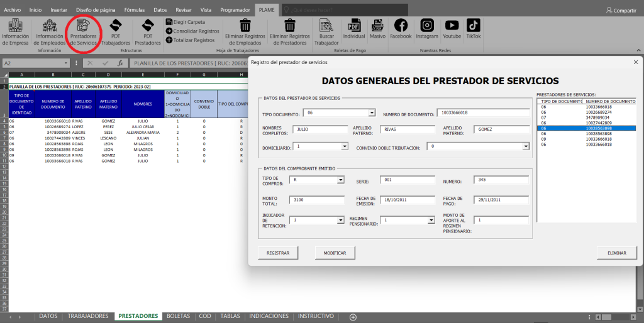The height and width of the screenshot is (323, 644).
Task: Open Información de Empleados ribbon icon
Action: click(50, 25)
